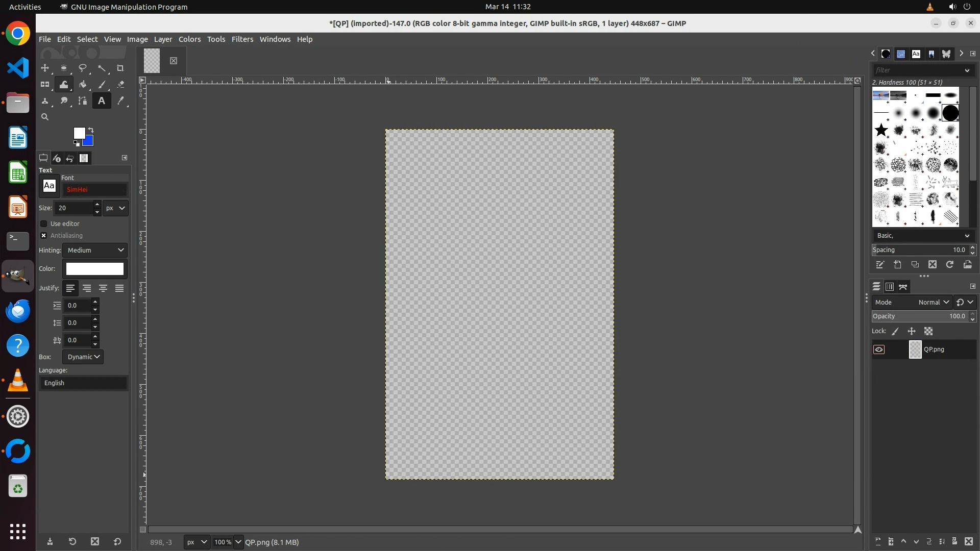Click the SimHei font name field

[94, 189]
